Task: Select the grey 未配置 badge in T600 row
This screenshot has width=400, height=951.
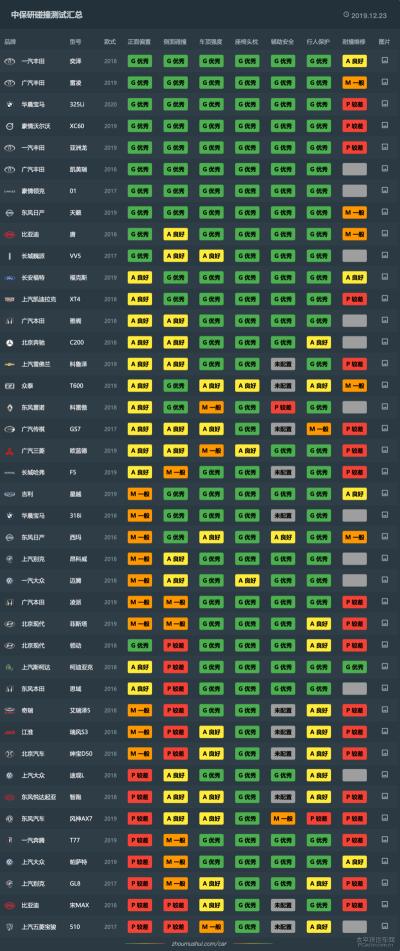Action: click(283, 386)
